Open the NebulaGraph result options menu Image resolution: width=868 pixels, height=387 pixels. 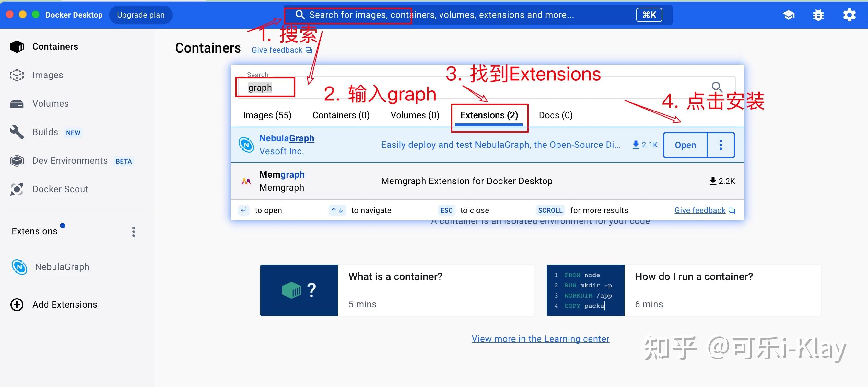(721, 145)
